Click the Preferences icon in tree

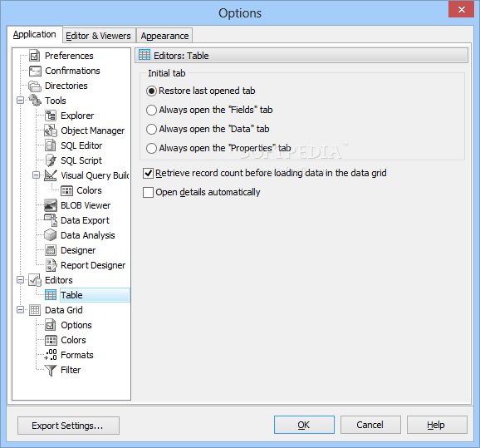coord(35,56)
